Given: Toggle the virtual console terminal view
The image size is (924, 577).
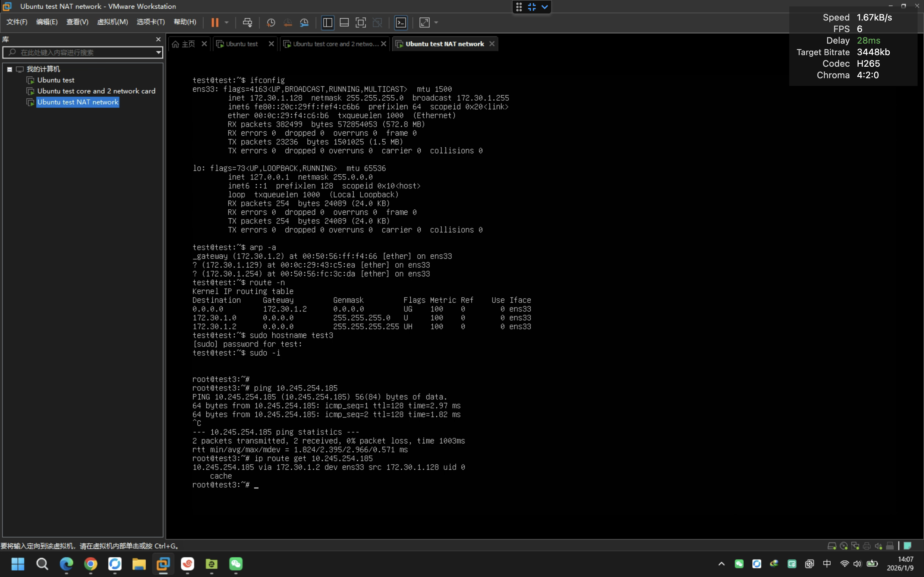Looking at the screenshot, I should coord(400,22).
